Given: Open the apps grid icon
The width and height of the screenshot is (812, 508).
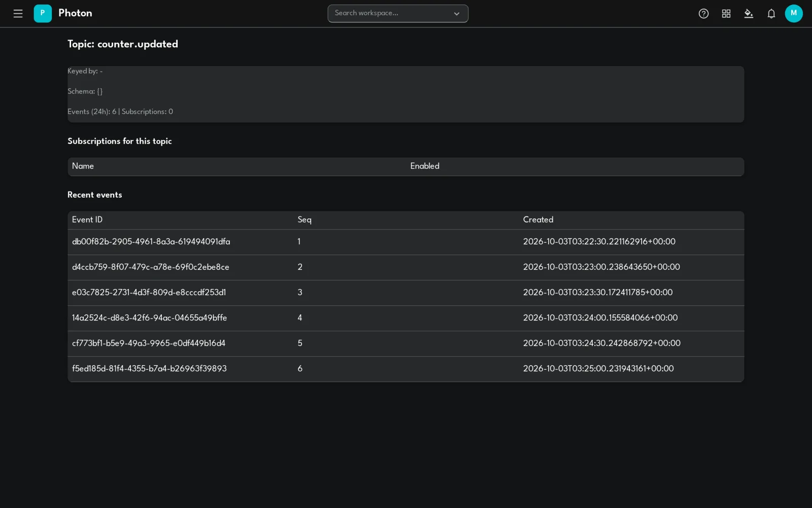Looking at the screenshot, I should 726,14.
